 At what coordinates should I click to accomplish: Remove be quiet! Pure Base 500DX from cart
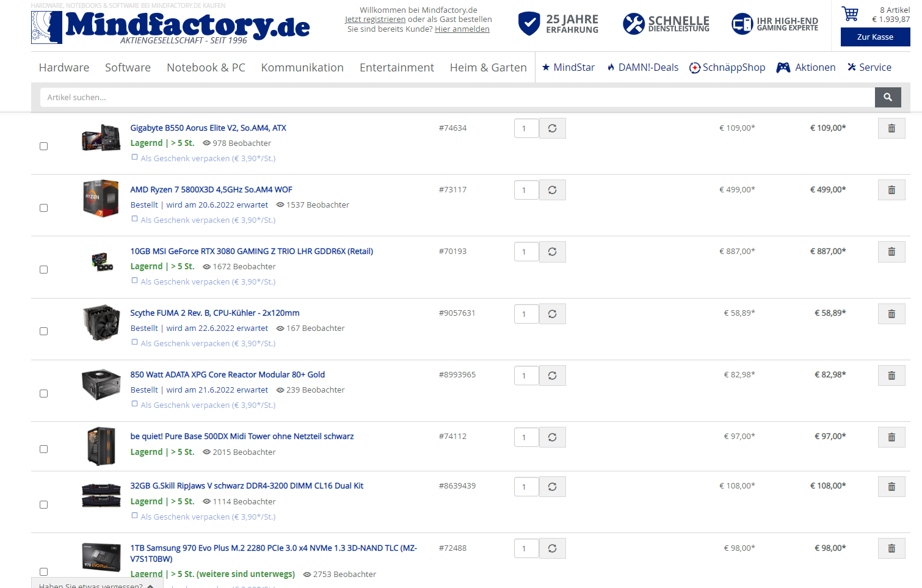tap(891, 437)
